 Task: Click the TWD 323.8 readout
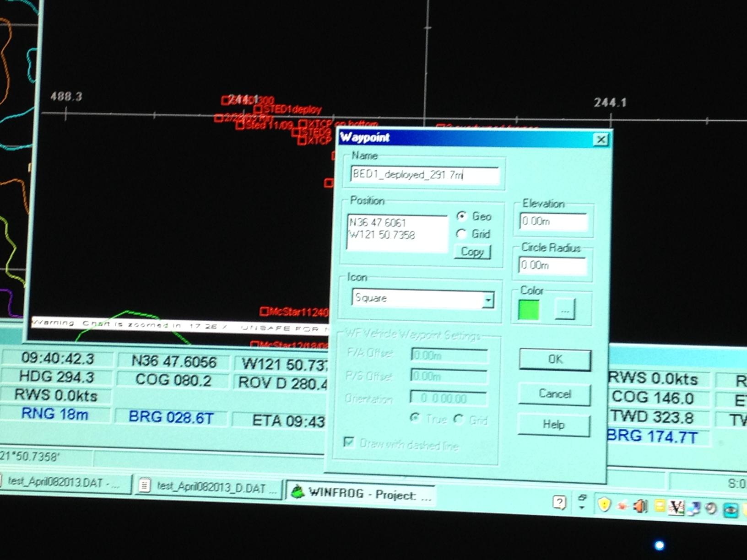pyautogui.click(x=652, y=417)
